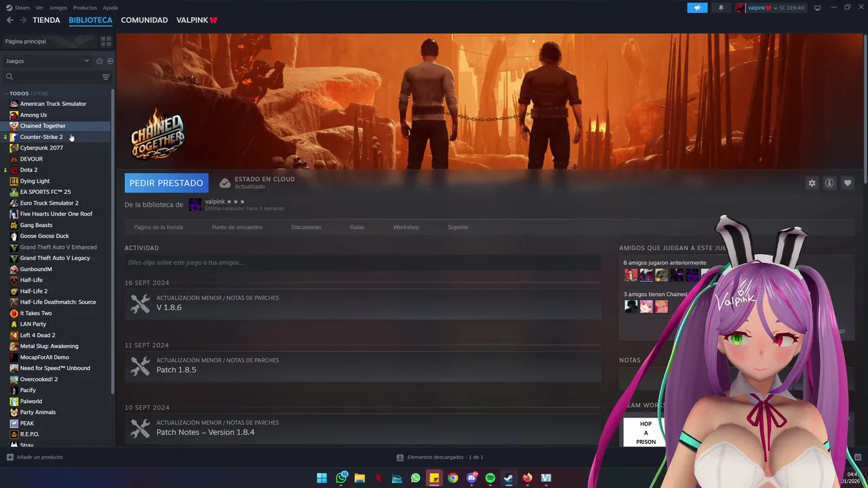
Task: Add Chained Together to favorites heart
Action: [x=848, y=183]
